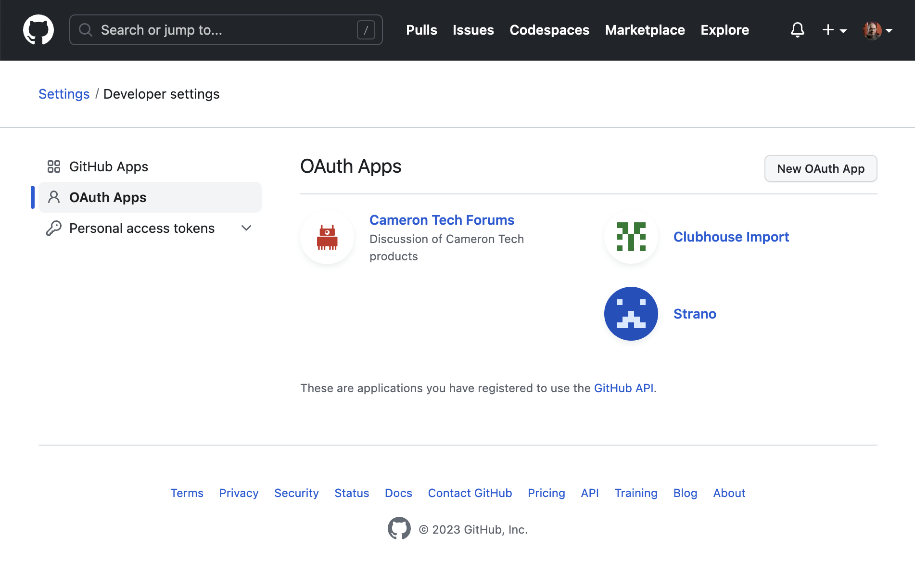Open the user avatar menu
Viewport: 915px width, 588px height.
[x=878, y=30]
